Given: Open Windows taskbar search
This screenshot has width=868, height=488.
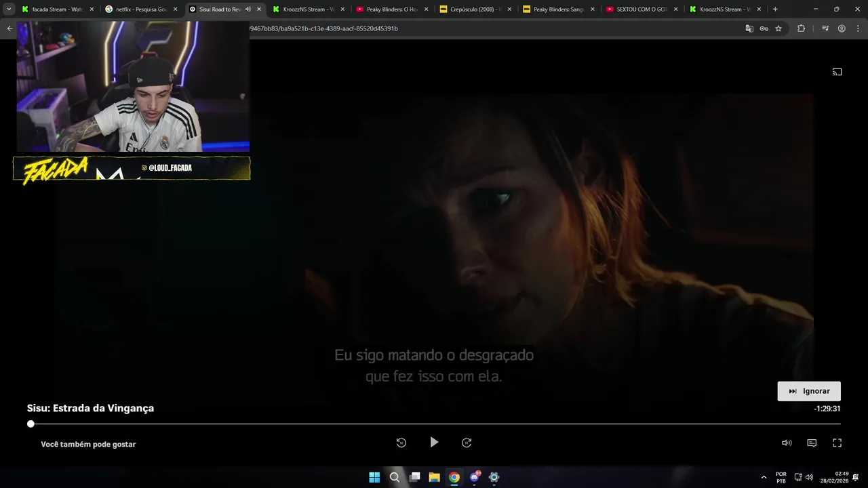Looking at the screenshot, I should coord(395,477).
